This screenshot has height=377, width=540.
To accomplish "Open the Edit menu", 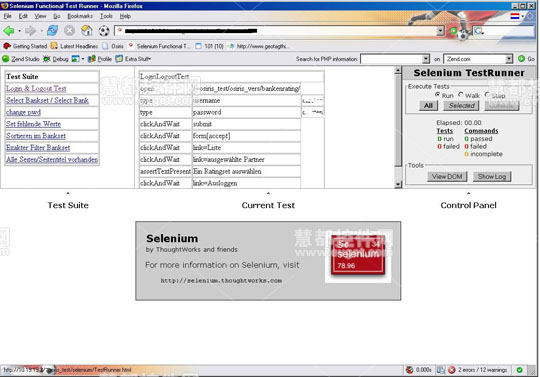I will 23,16.
